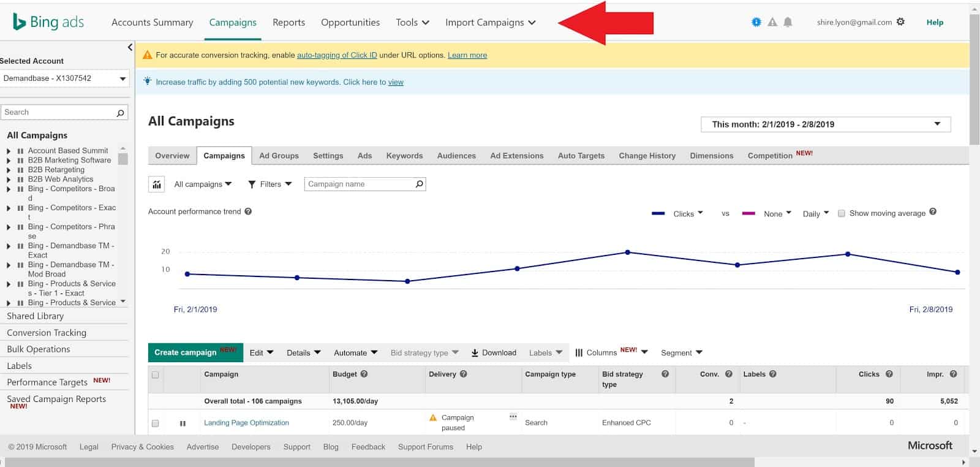The height and width of the screenshot is (467, 980).
Task: Open the Landing Page Optimization campaign link
Action: point(246,423)
